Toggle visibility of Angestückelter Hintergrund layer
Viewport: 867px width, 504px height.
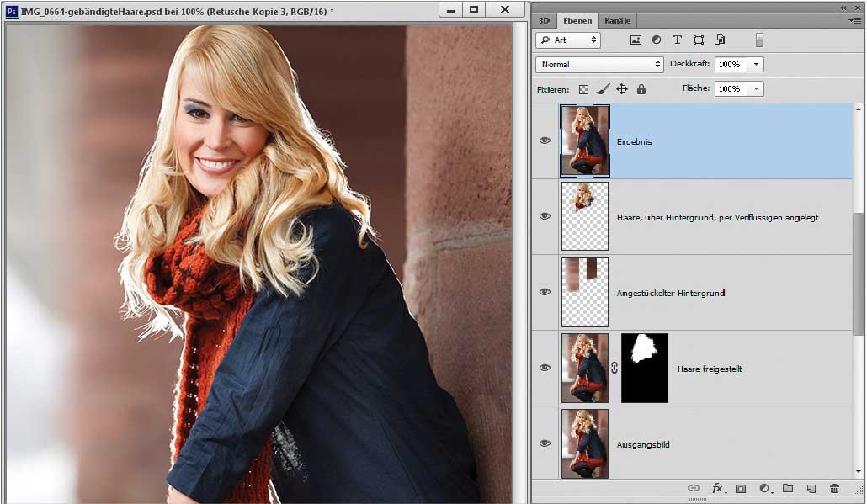pyautogui.click(x=545, y=292)
